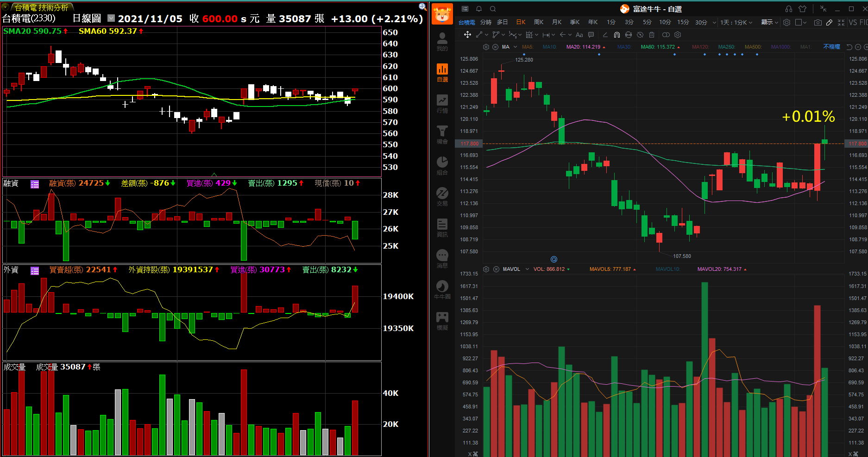This screenshot has width=868, height=457.
Task: Toggle MAVOL20 line visibility
Action: pos(722,269)
